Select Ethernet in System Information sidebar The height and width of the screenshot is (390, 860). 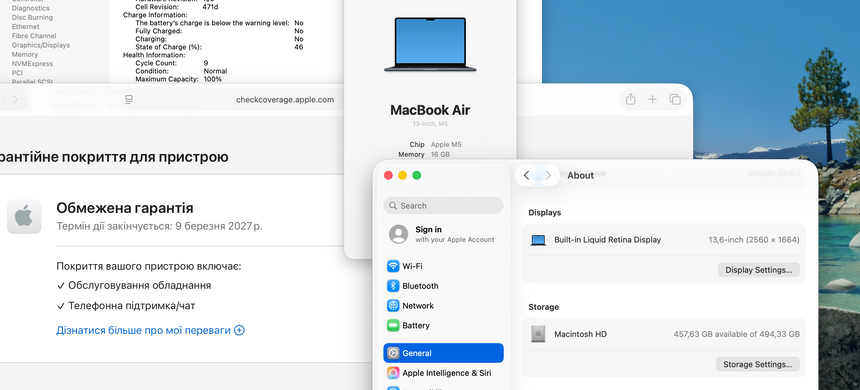pos(26,26)
